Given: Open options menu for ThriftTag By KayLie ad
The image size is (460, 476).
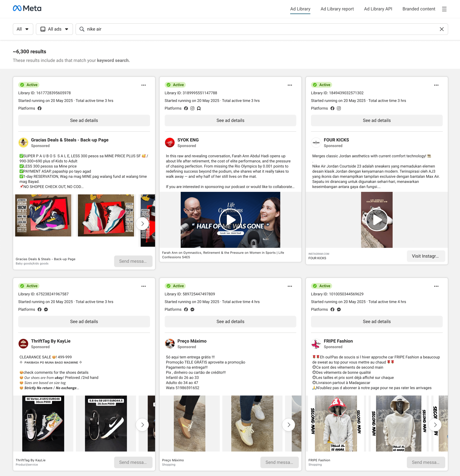Looking at the screenshot, I should 144,286.
